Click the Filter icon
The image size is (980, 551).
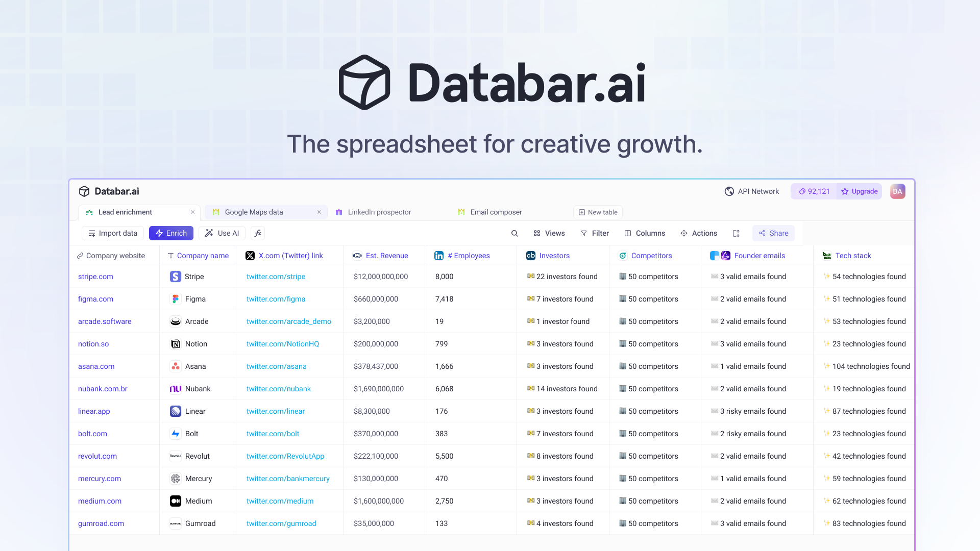click(x=583, y=233)
